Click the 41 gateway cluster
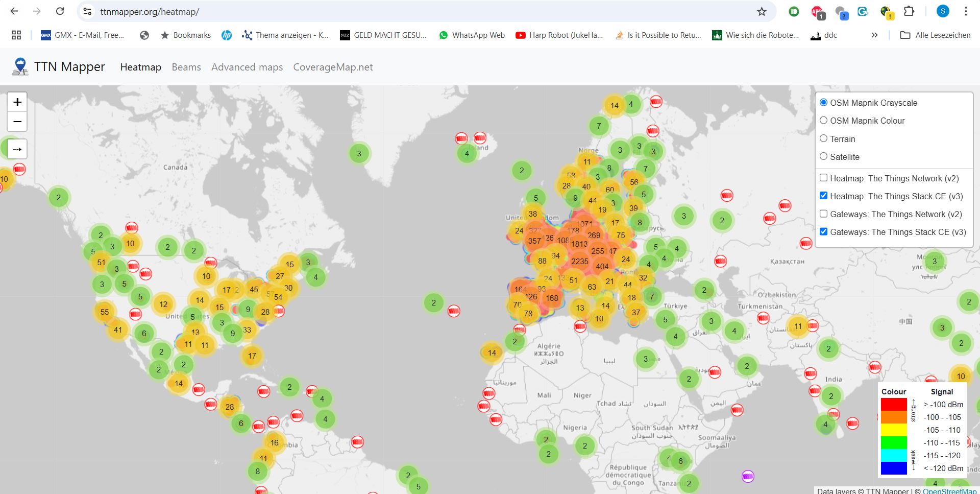 click(118, 330)
